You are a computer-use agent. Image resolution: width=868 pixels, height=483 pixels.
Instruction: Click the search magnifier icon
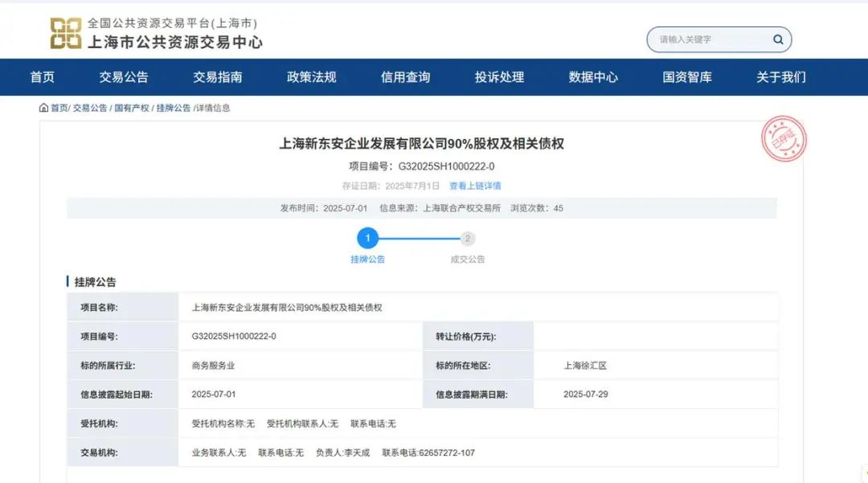[778, 39]
